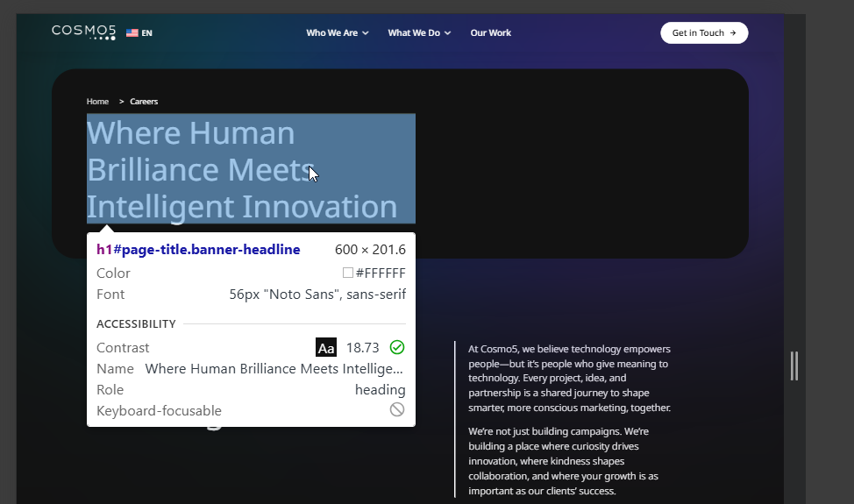Click the 600 × 201.6 dimensions text

click(370, 249)
